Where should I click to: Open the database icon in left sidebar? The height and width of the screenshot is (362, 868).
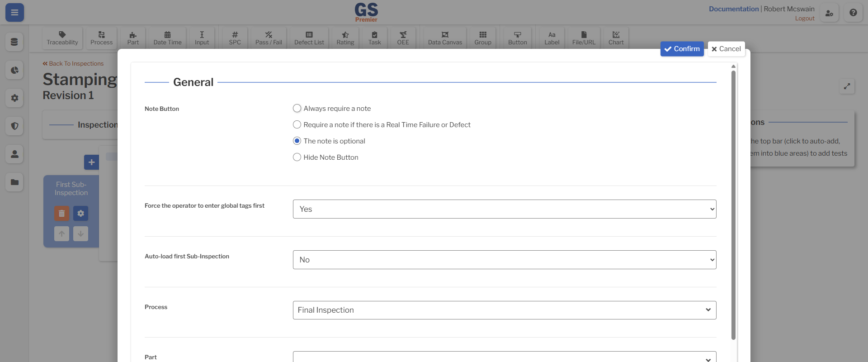pyautogui.click(x=14, y=42)
